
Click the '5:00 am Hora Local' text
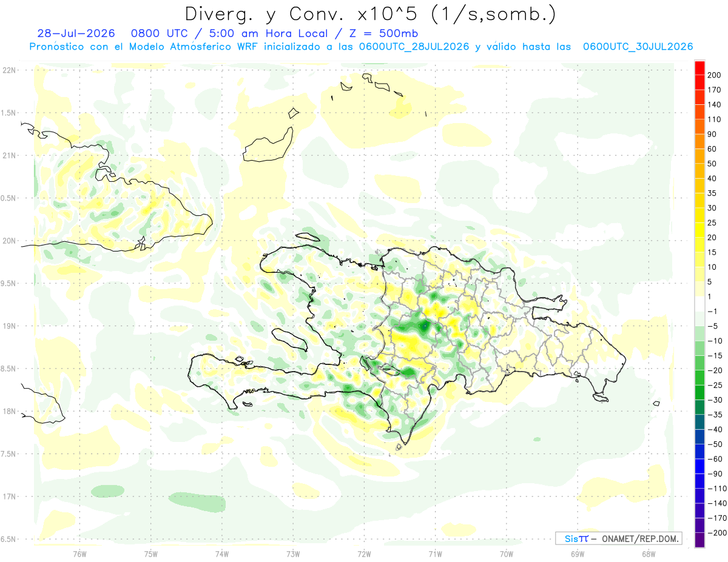270,33
